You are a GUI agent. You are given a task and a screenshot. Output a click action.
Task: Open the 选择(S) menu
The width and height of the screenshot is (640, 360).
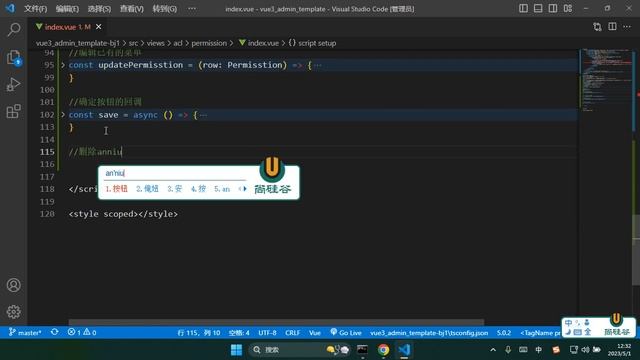(99, 9)
